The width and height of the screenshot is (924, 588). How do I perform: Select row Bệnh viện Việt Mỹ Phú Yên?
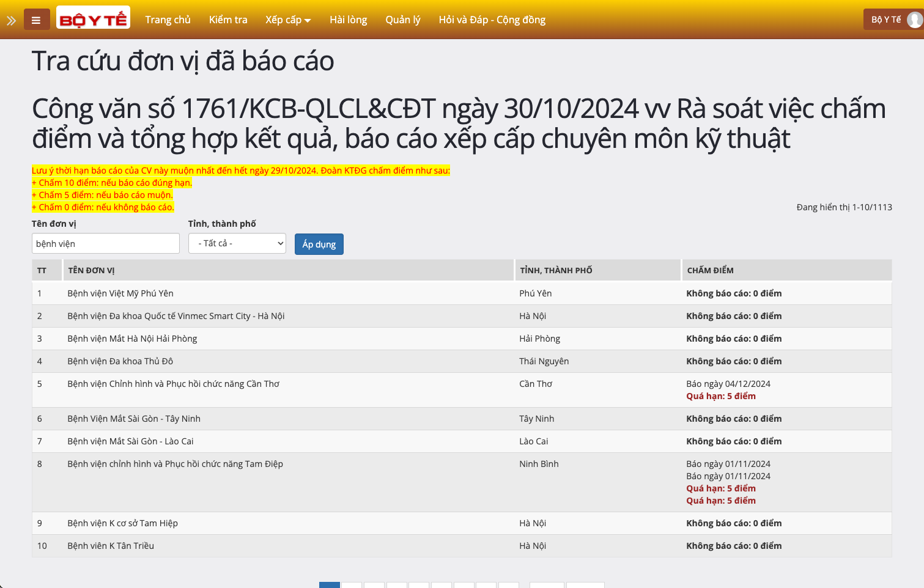pos(120,293)
